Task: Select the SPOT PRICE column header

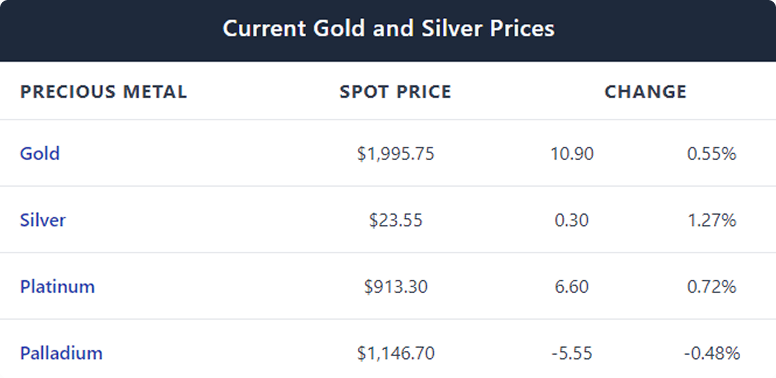Action: (x=395, y=92)
